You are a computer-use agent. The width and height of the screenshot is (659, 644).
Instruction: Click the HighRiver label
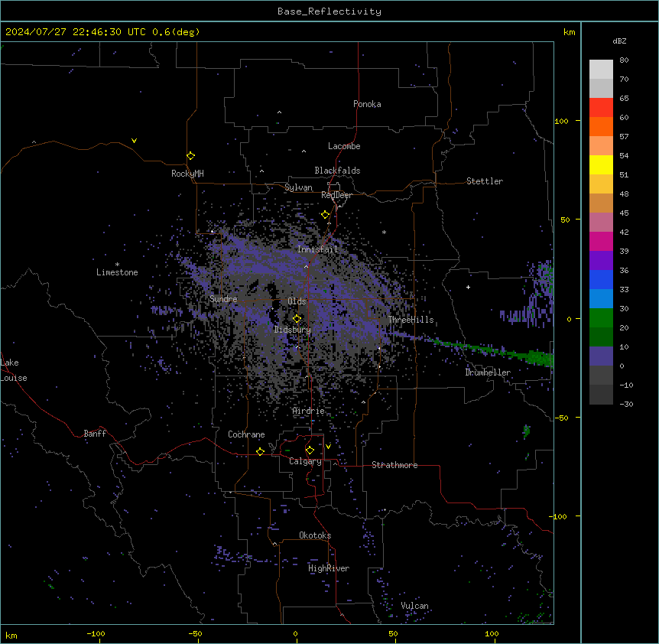328,568
